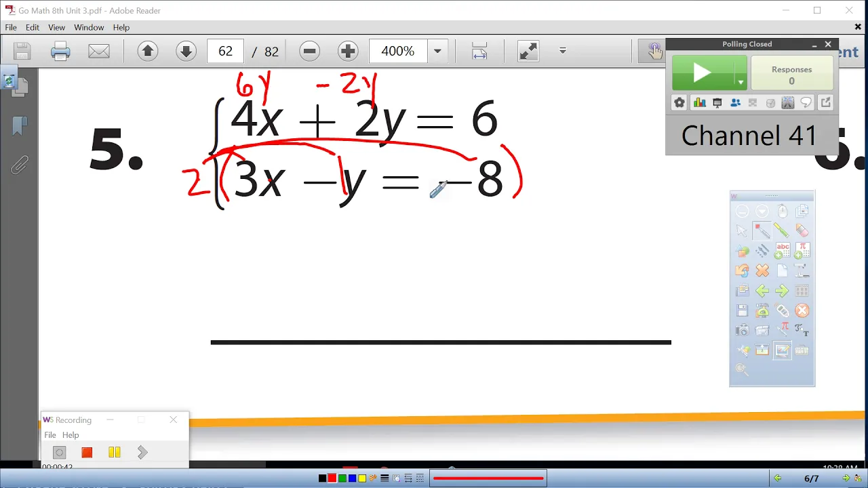Click the orange X clear annotations icon

click(x=762, y=271)
